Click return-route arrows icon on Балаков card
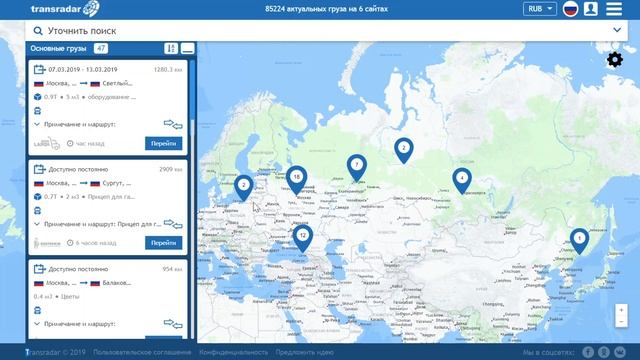 pyautogui.click(x=173, y=324)
